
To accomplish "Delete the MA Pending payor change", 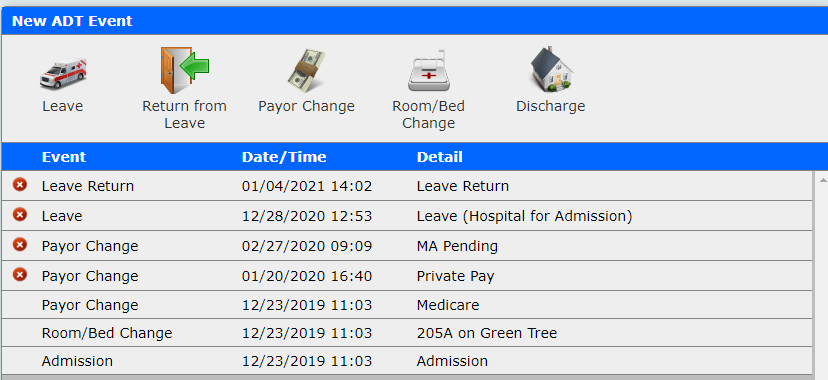I will point(20,245).
